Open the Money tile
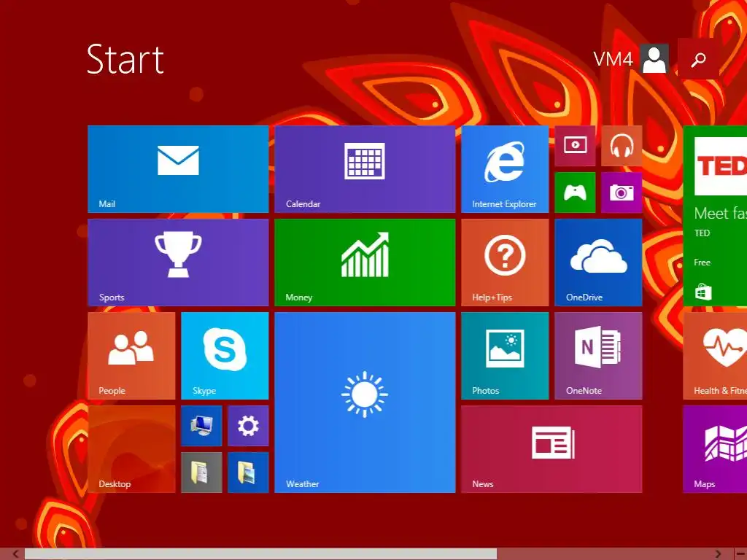The width and height of the screenshot is (747, 560). [365, 262]
